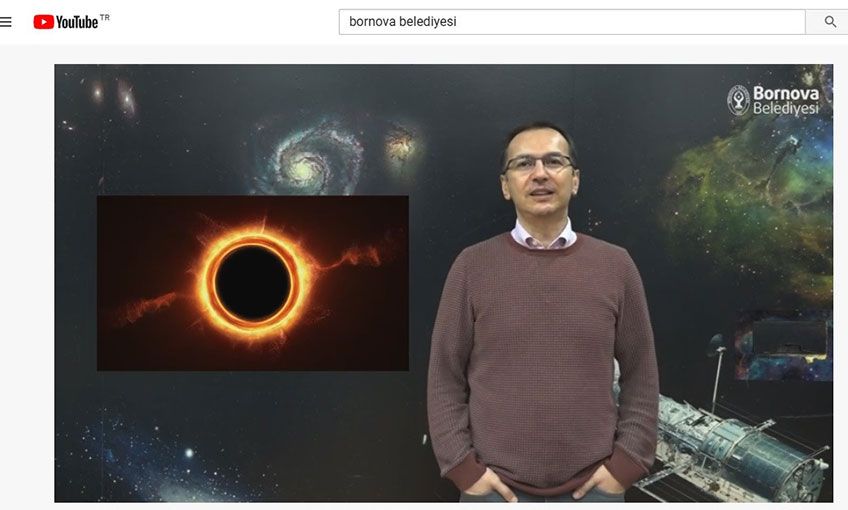Click the dark rectangular panel over the colorful nebula
Image resolution: width=848 pixels, height=510 pixels.
[790, 339]
